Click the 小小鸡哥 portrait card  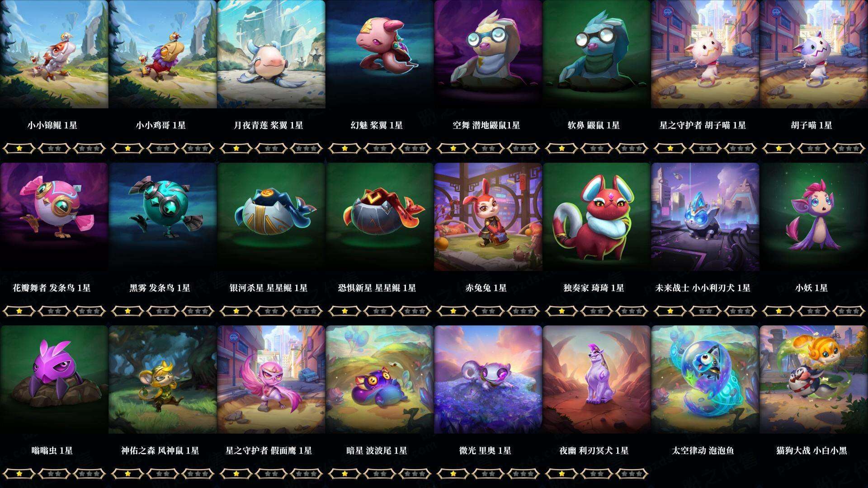[x=163, y=54]
